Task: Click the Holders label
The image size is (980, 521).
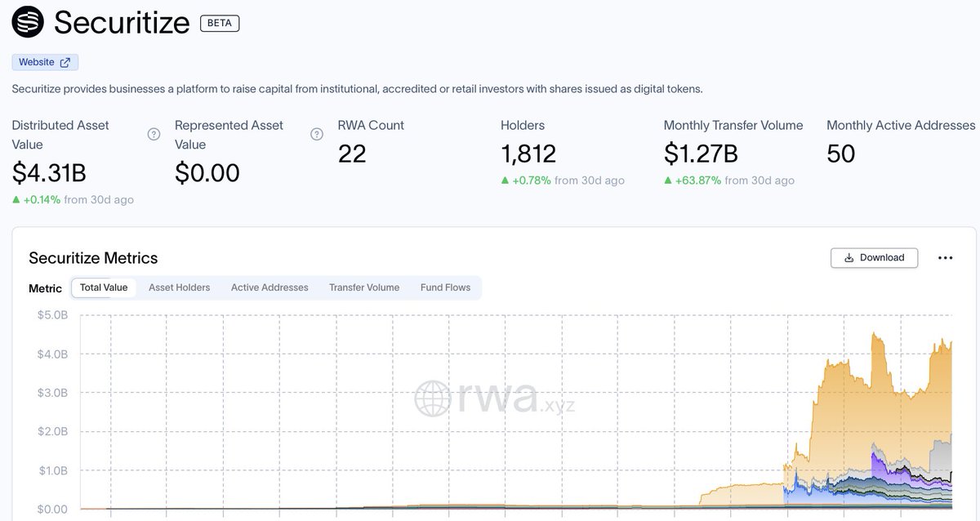Action: 523,125
